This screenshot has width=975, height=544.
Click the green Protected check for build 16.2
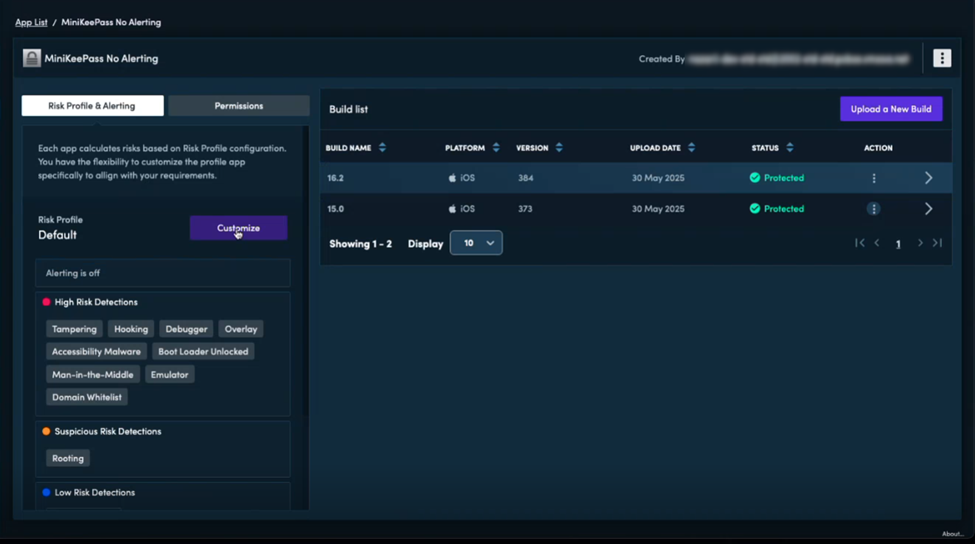click(755, 178)
